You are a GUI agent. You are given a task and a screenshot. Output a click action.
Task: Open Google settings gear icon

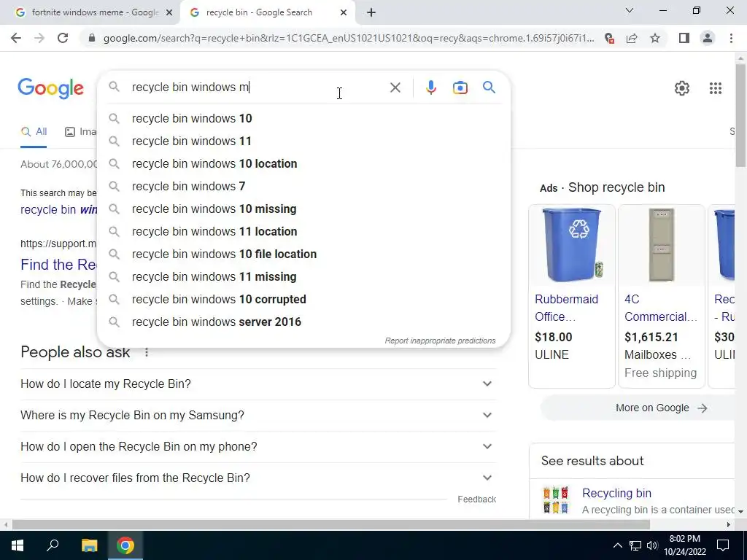coord(682,88)
